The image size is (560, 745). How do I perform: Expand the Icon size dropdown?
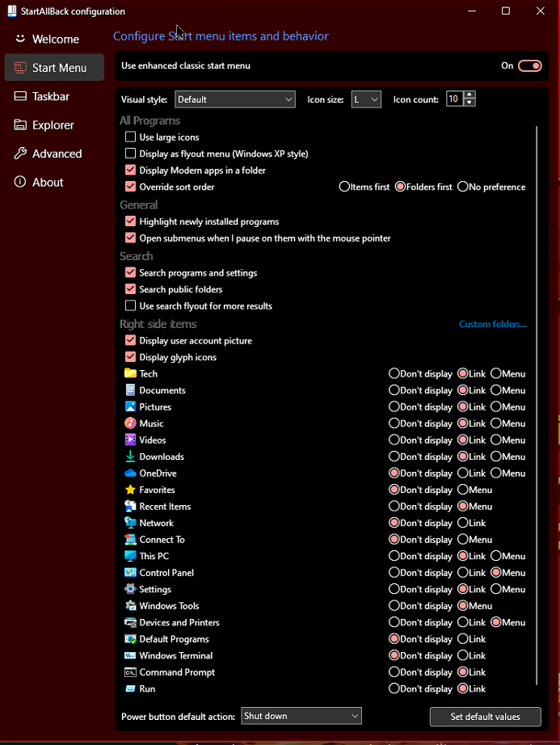(x=365, y=99)
